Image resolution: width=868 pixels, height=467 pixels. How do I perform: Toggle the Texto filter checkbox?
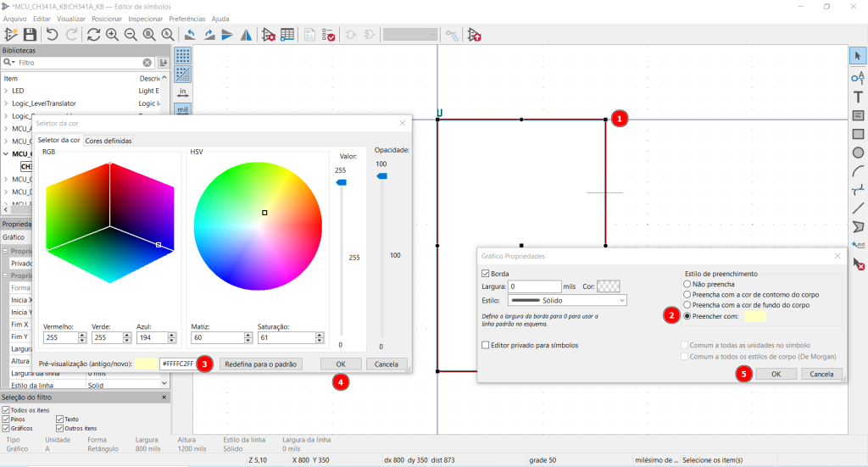pos(60,419)
